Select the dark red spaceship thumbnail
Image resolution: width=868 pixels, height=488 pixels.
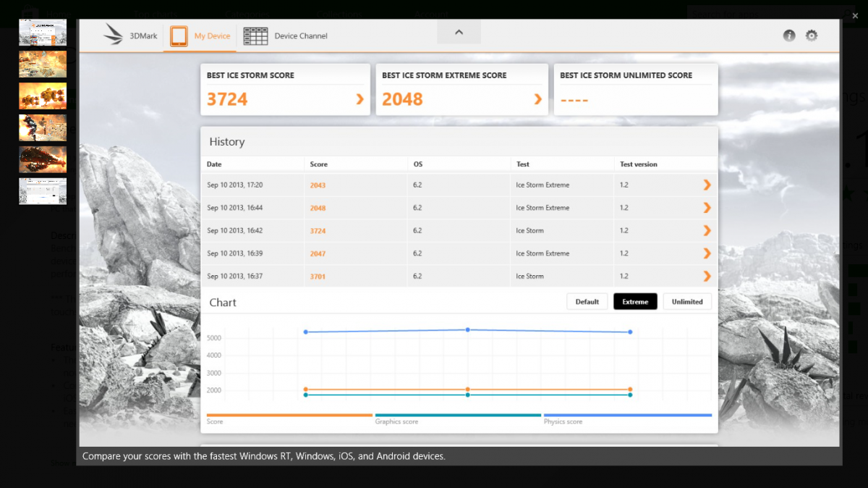point(43,159)
